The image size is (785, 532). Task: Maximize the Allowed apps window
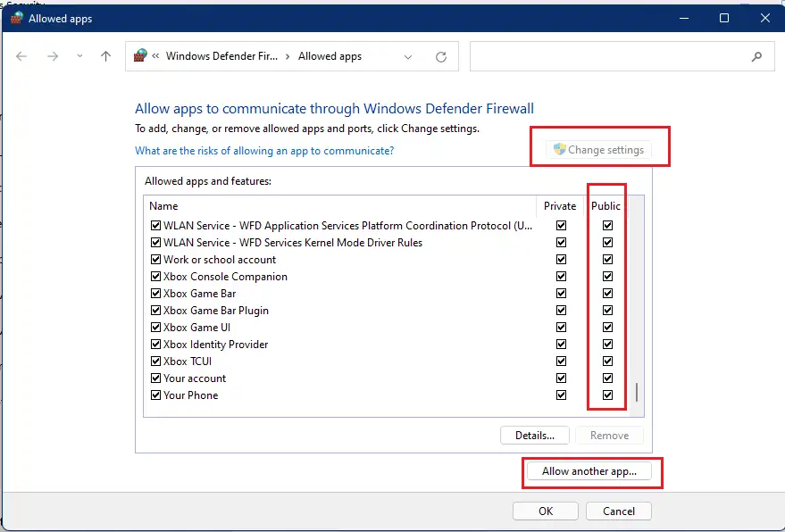(724, 19)
